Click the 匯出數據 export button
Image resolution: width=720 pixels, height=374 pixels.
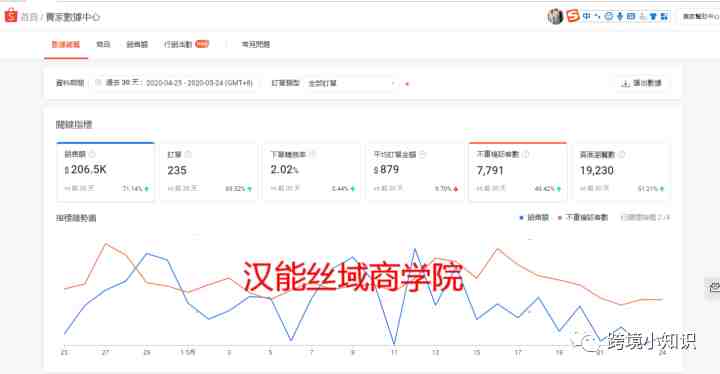(x=641, y=83)
